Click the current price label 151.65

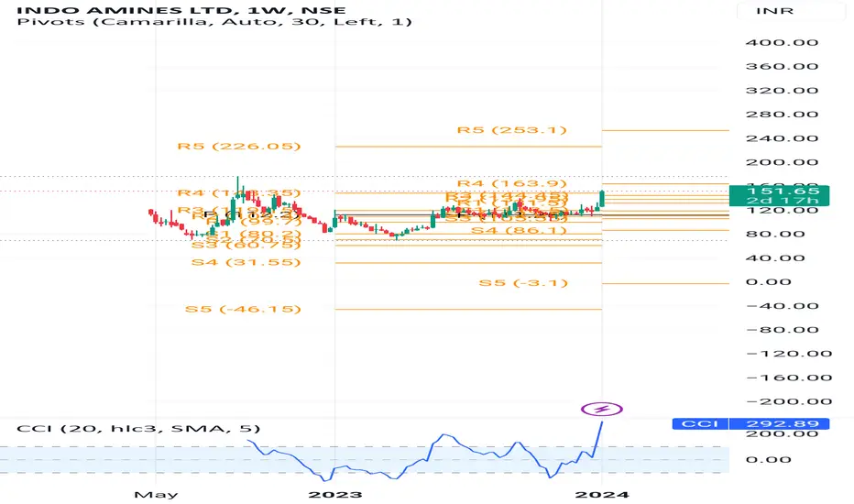tap(779, 191)
